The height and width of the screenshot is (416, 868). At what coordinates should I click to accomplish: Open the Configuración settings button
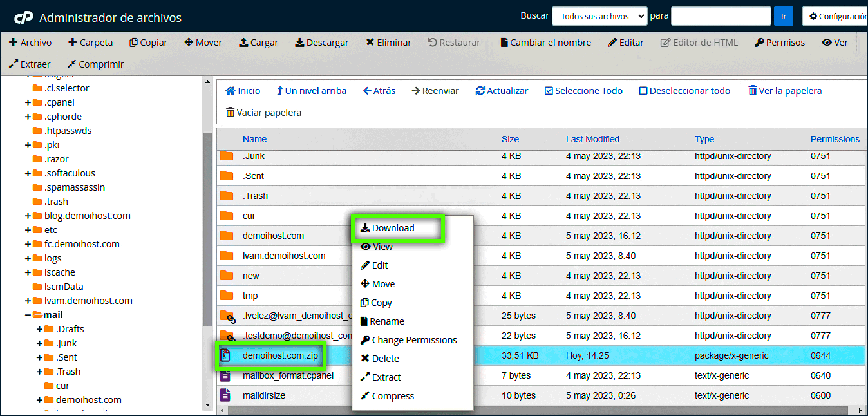coord(836,17)
